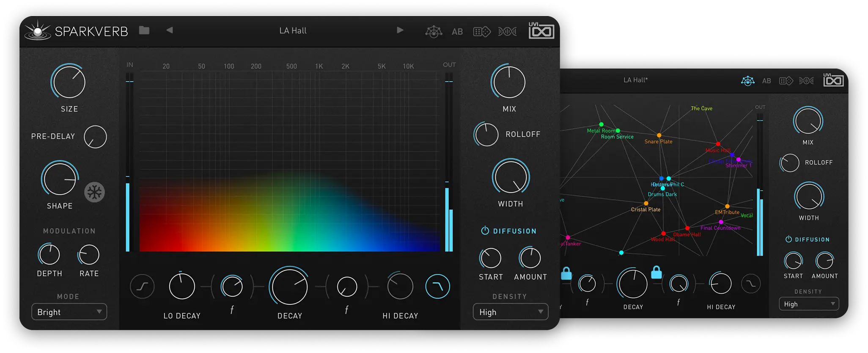The image size is (868, 353).
Task: Select the Cristal Plate preset node
Action: pyautogui.click(x=646, y=204)
